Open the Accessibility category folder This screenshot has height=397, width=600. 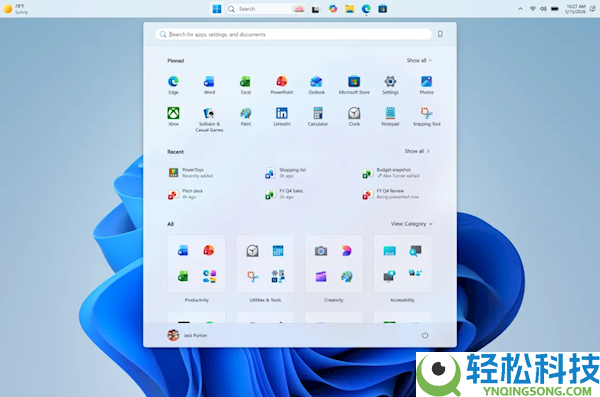(402, 264)
